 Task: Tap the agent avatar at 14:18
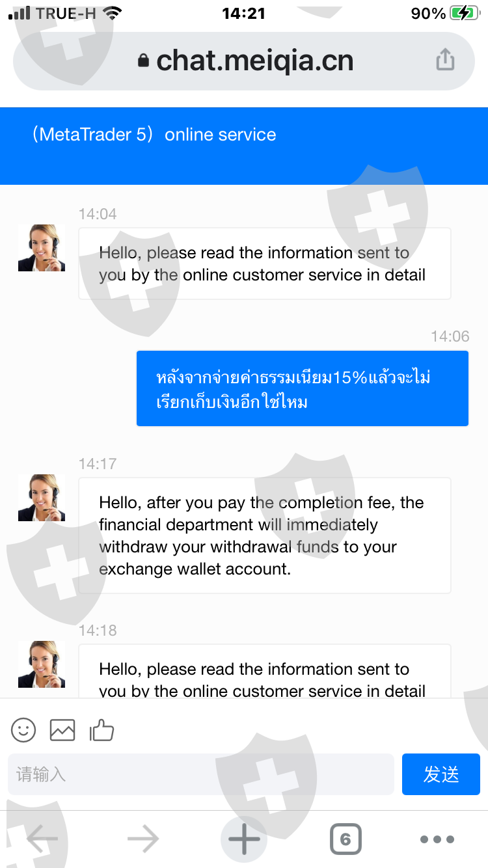(x=42, y=664)
